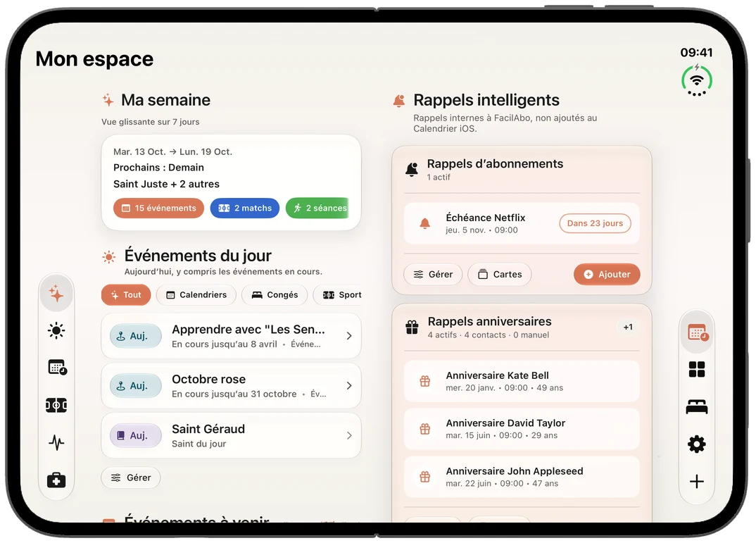Click the plus icon in right sidebar

(x=697, y=481)
